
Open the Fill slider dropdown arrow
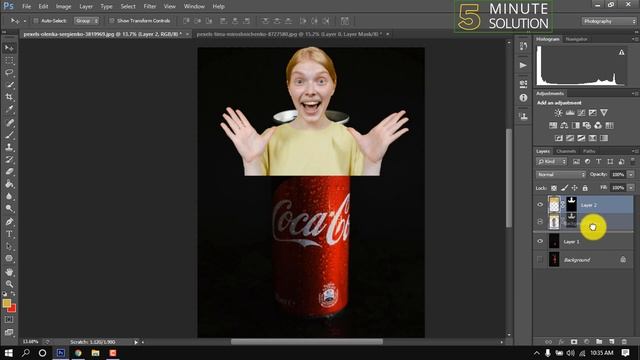coord(631,188)
